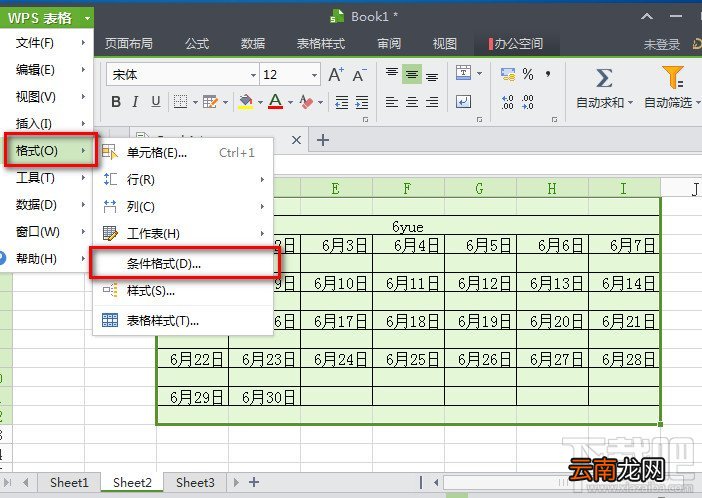
Task: Expand table style brush dropdown arrow
Action: [226, 103]
